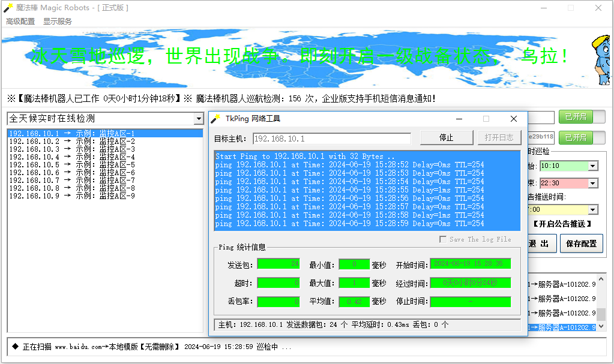Click the highlighted 服务器A-101202.9 row
This screenshot has height=364, width=614.
562,327
